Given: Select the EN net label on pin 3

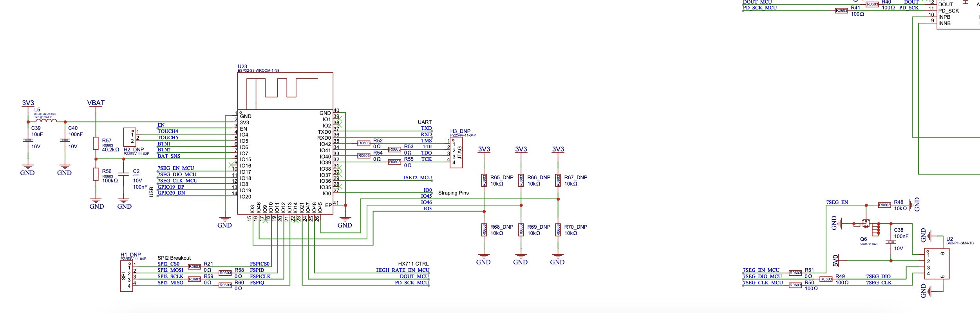Looking at the screenshot, I should (x=161, y=125).
